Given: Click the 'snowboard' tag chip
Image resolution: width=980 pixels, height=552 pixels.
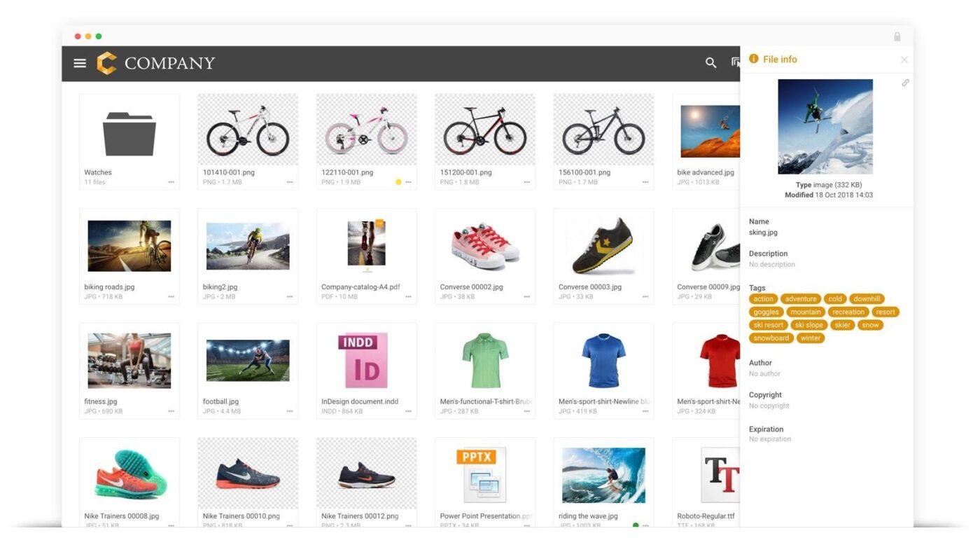Looking at the screenshot, I should 771,338.
